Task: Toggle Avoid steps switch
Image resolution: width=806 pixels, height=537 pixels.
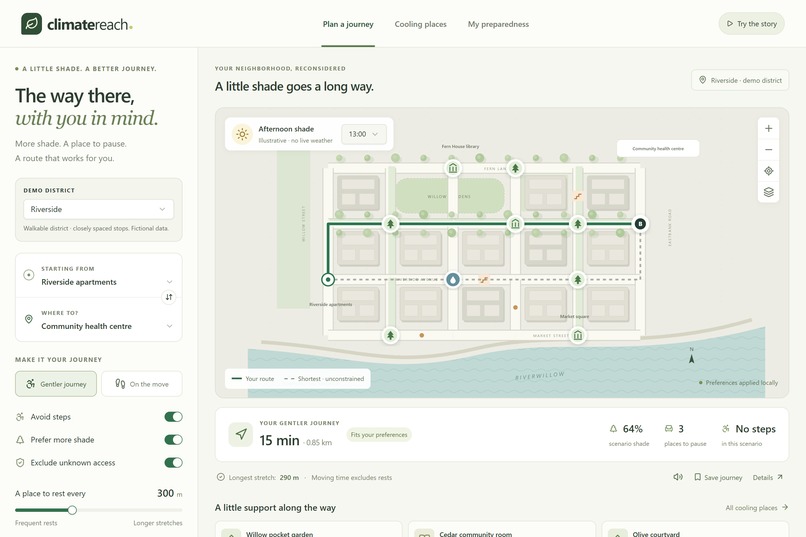Action: click(x=173, y=417)
